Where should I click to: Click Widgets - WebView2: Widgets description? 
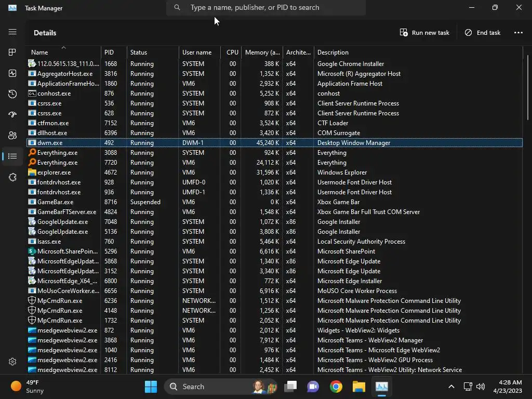coord(358,330)
